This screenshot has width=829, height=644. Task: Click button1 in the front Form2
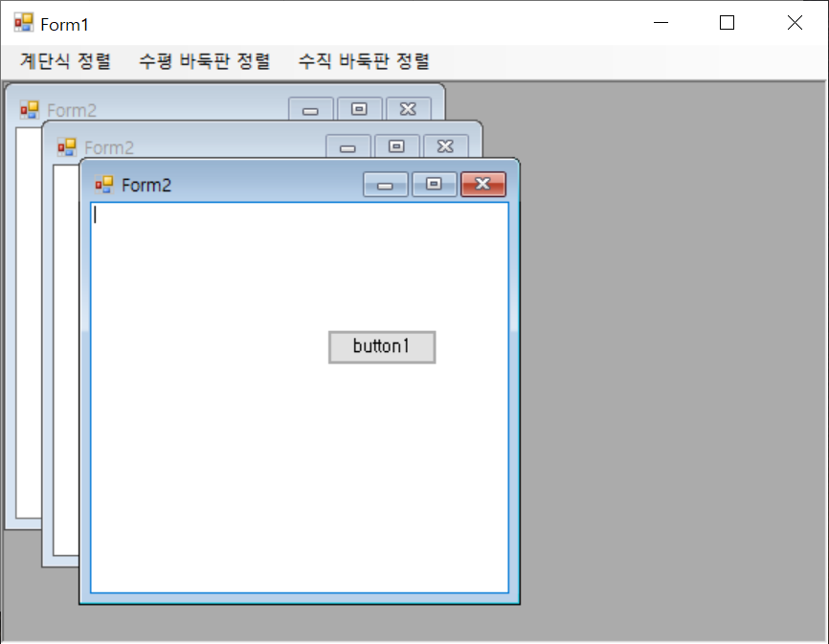(x=382, y=347)
